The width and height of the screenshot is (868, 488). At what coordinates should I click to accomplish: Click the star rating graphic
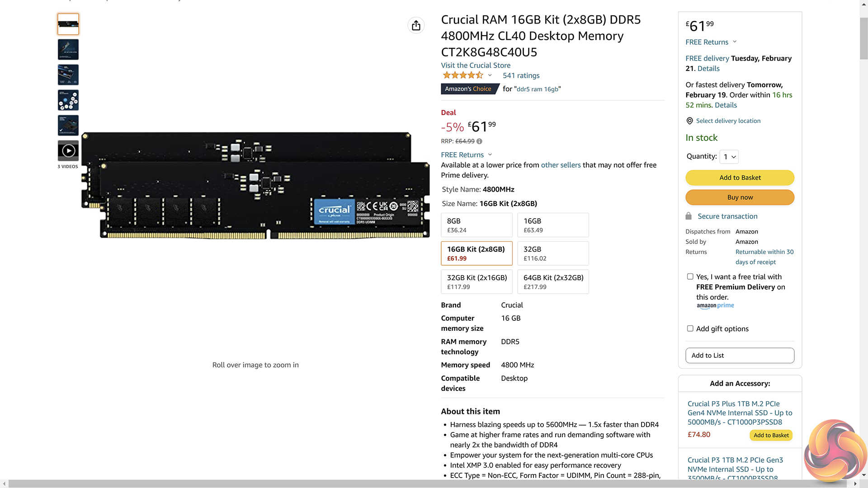point(463,75)
